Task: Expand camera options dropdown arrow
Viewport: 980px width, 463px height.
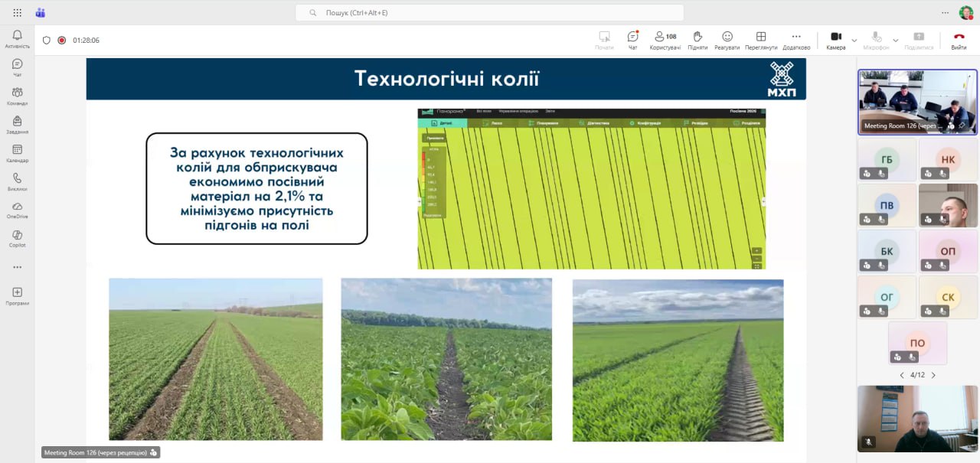Action: (x=854, y=41)
